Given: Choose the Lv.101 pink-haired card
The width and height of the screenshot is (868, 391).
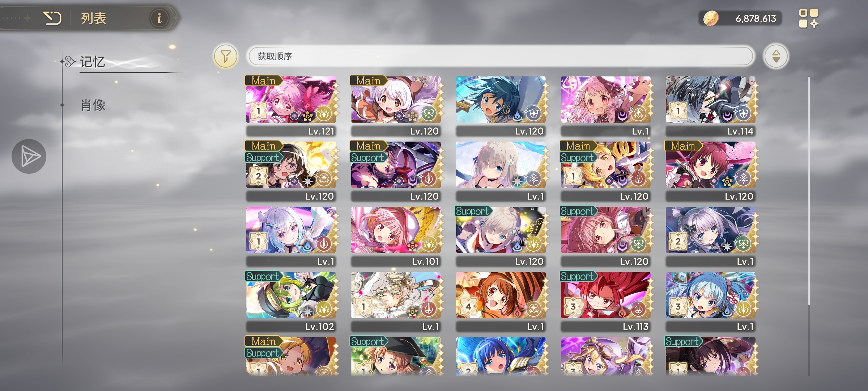Looking at the screenshot, I should (396, 236).
